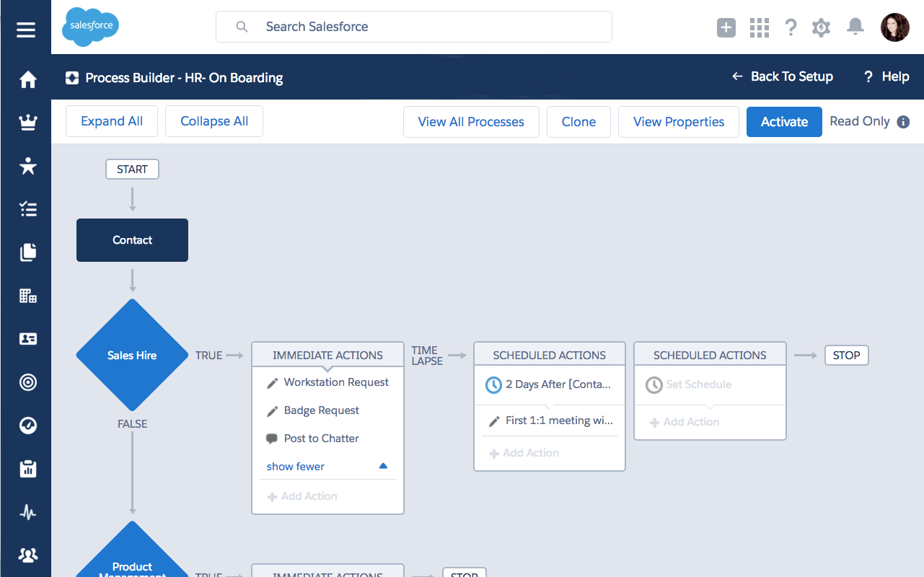This screenshot has width=924, height=577.
Task: Open the notifications bell
Action: pyautogui.click(x=855, y=27)
